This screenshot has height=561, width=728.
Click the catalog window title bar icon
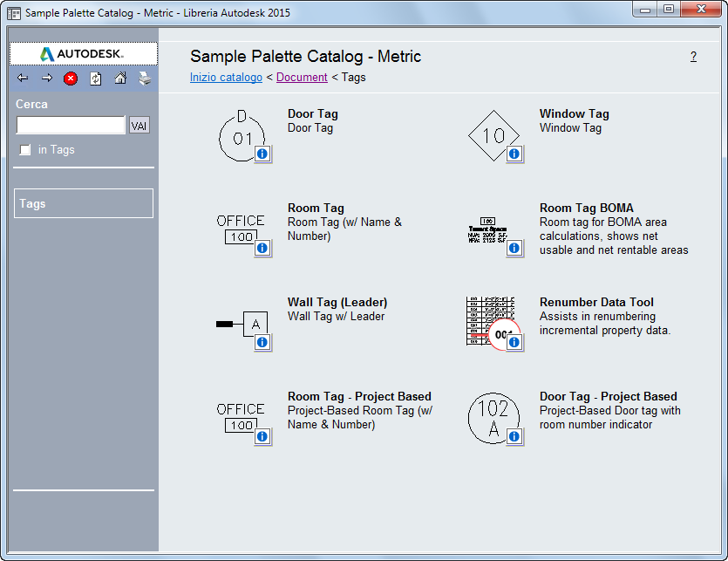14,13
